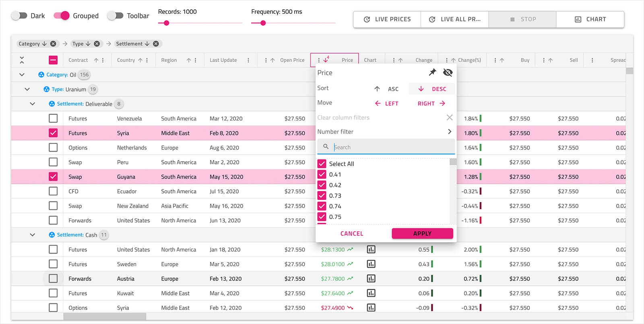644x324 pixels.
Task: Click the Frequency slider handle
Action: (x=263, y=23)
